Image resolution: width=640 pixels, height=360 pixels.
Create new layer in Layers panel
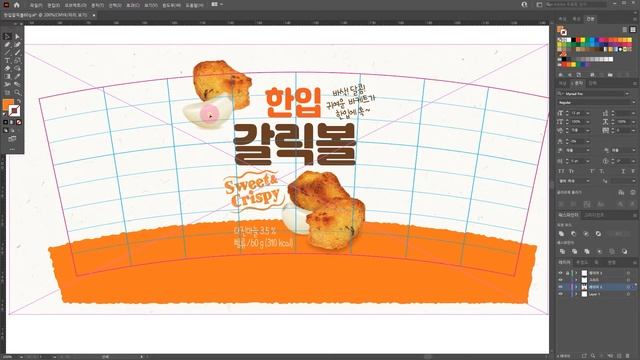[x=619, y=356]
